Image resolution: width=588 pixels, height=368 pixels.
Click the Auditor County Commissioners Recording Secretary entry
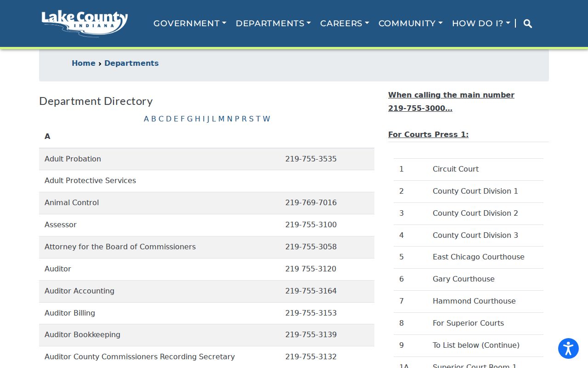tap(140, 357)
